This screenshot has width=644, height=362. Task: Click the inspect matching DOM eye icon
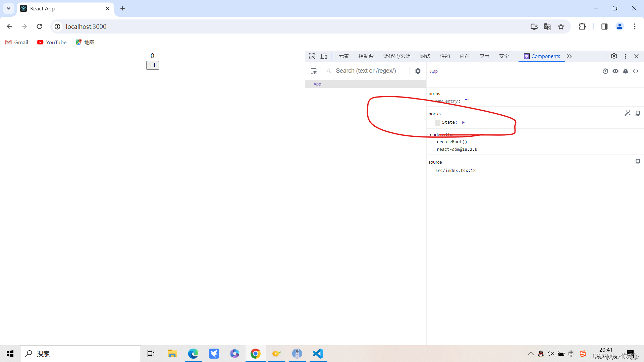615,71
